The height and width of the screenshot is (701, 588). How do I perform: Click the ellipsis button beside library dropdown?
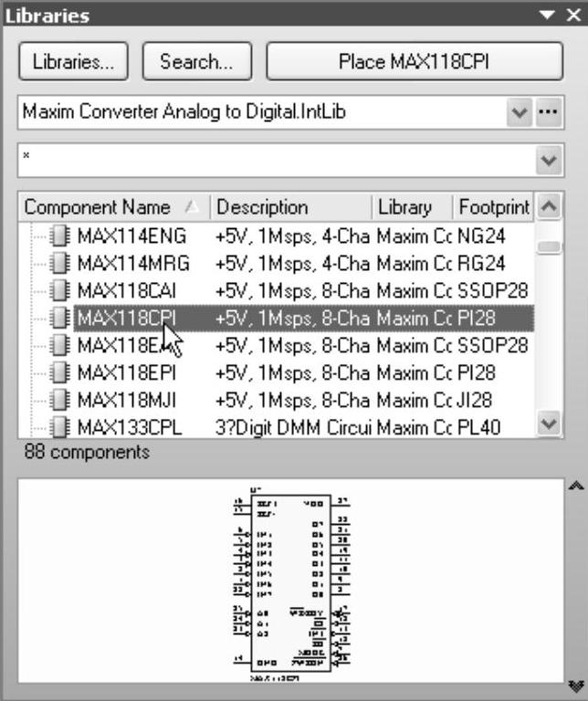tap(548, 111)
